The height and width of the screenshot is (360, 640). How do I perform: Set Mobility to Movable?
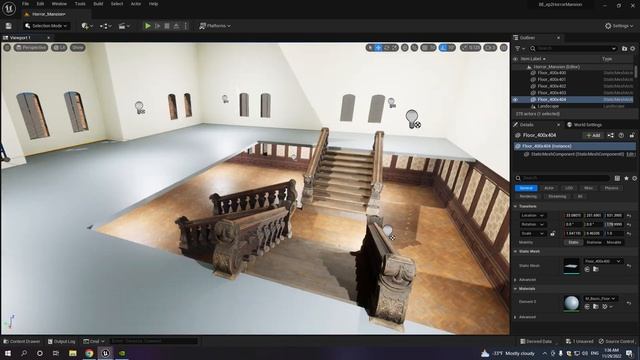pos(613,242)
